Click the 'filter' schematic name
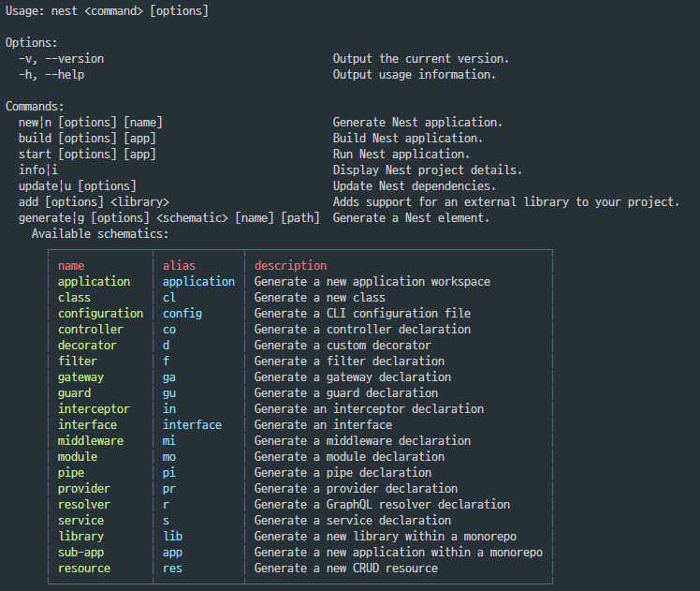This screenshot has width=700, height=591. click(78, 362)
